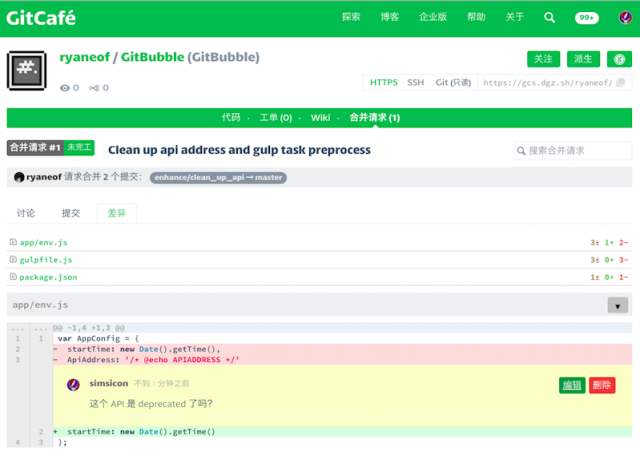The width and height of the screenshot is (640, 456).
Task: Click the forks count icon
Action: point(94,88)
